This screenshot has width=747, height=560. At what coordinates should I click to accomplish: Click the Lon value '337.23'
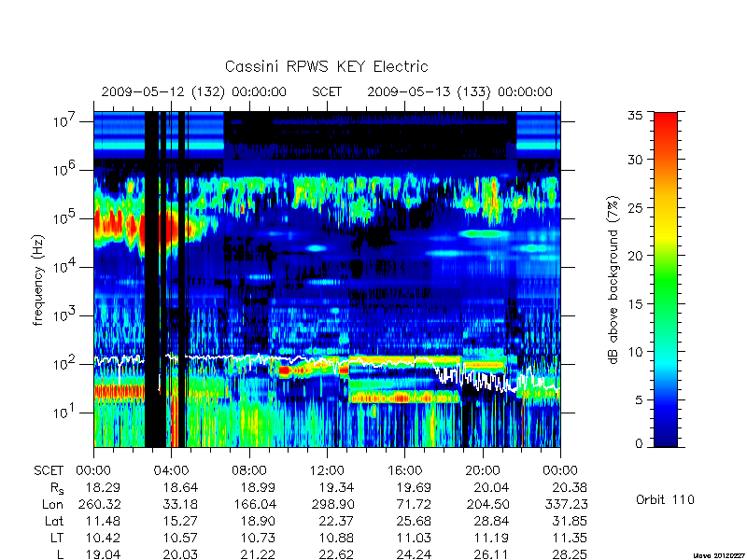[x=566, y=504]
